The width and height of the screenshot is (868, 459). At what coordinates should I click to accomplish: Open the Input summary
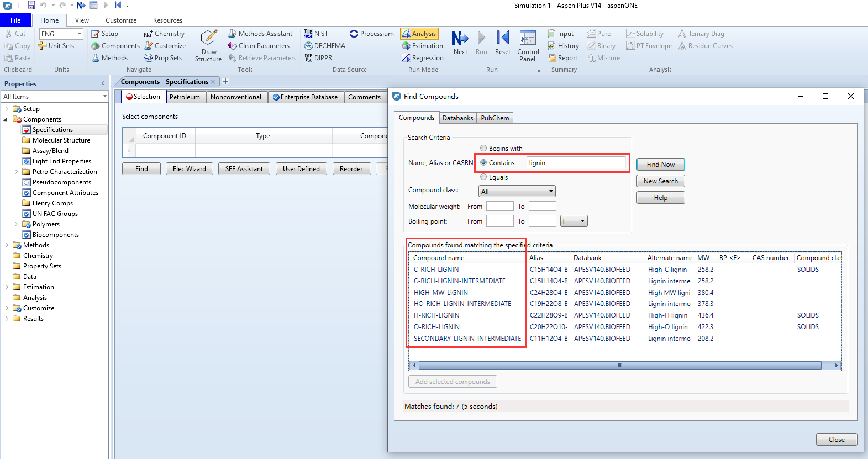pos(561,34)
